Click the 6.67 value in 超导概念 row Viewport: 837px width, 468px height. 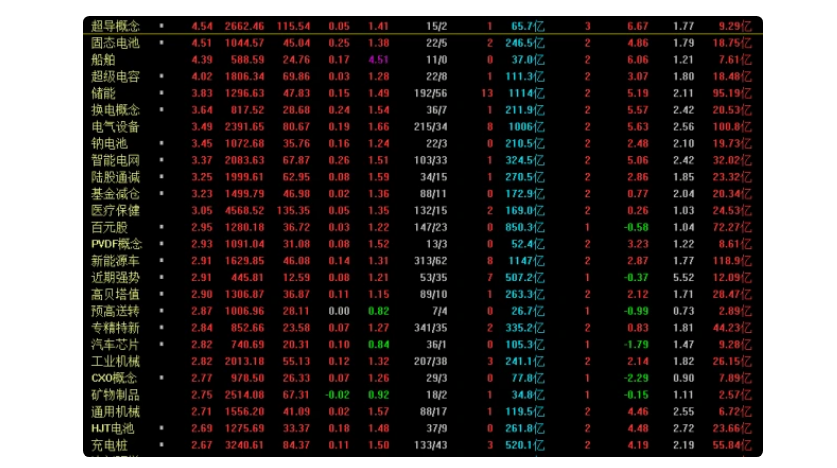pos(638,26)
